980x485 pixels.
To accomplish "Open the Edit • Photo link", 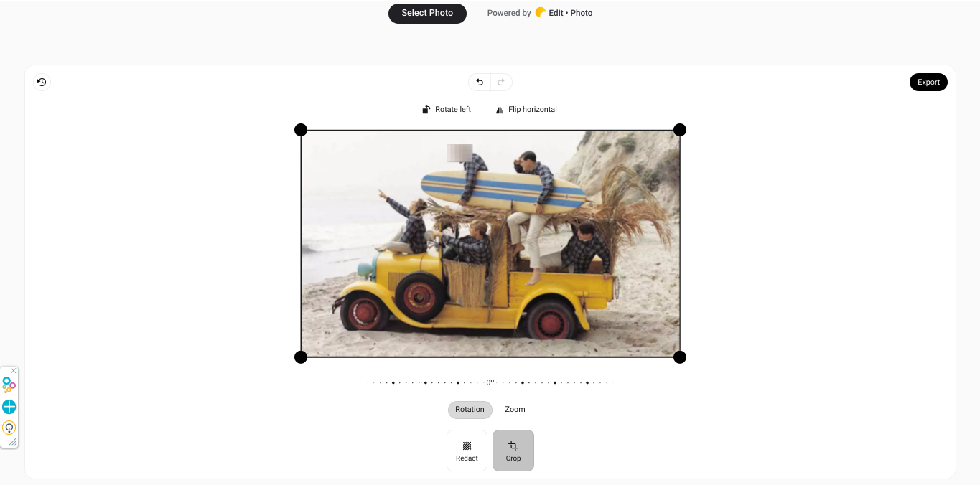I will point(564,13).
